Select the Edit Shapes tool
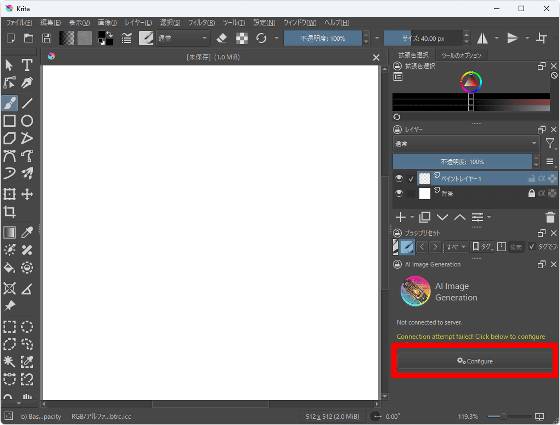 click(x=9, y=83)
